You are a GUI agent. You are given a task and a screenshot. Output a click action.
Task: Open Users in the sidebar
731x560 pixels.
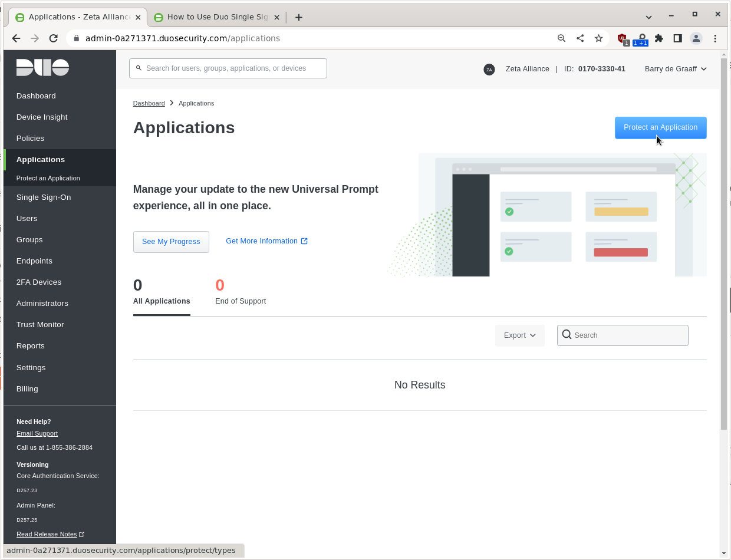tap(27, 218)
